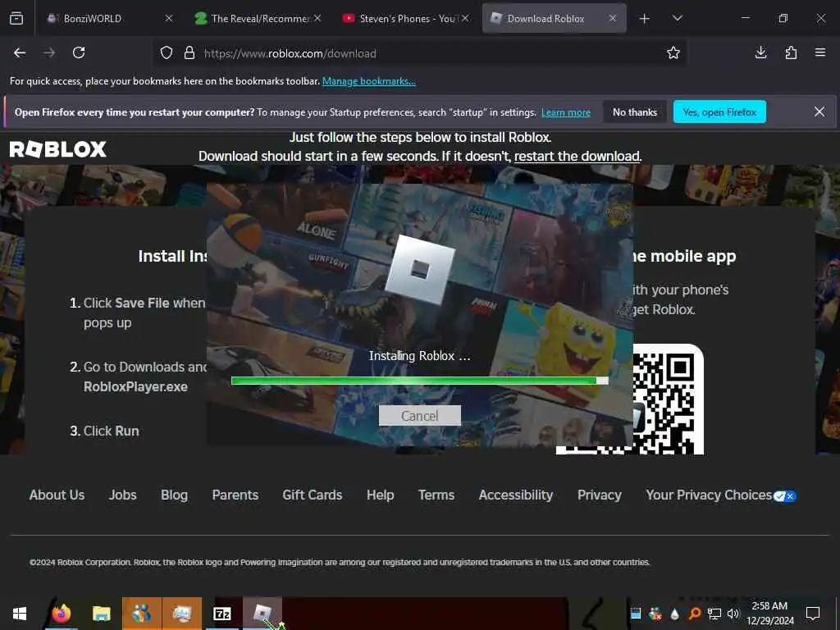The height and width of the screenshot is (630, 840).
Task: Click the Roblox logo
Action: (x=58, y=149)
